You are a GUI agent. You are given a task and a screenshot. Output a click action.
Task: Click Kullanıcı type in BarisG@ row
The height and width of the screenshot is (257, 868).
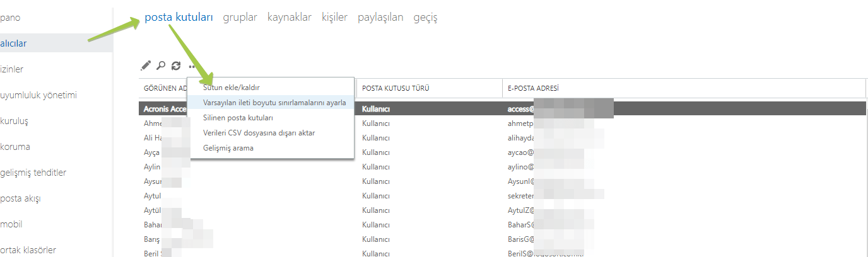(376, 239)
